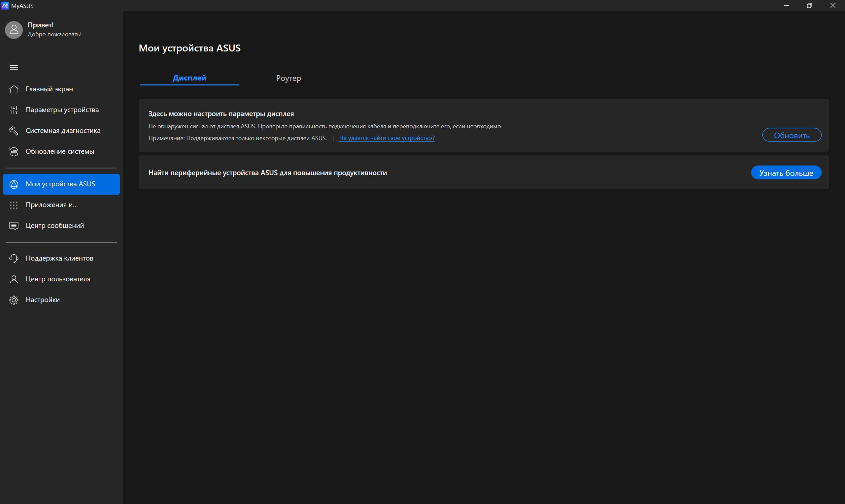Click the Настройки gear icon
Viewport: 845px width, 504px height.
click(14, 300)
